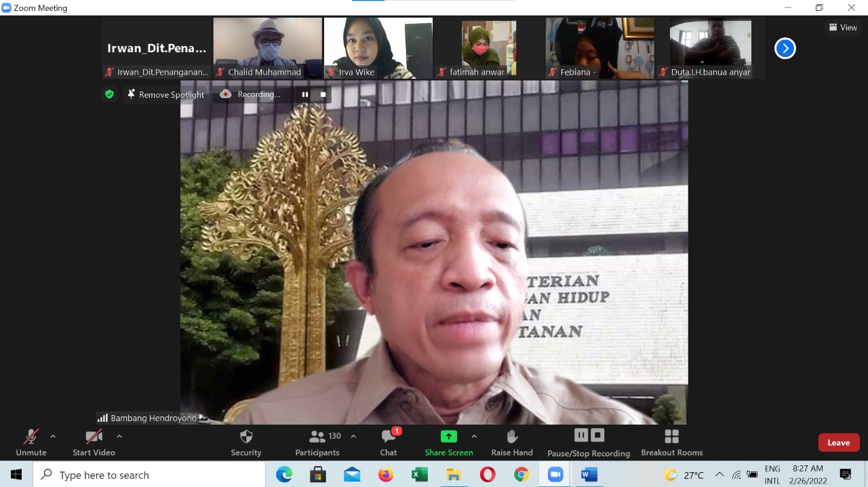Open the Chat panel

click(389, 442)
